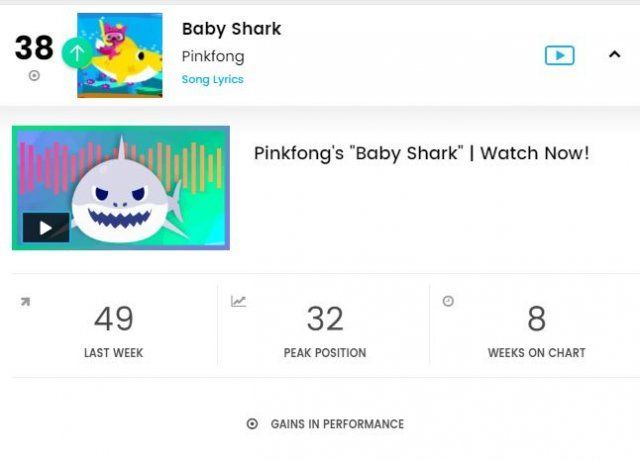Click the Peak Position value 32
640x461 pixels.
point(324,319)
